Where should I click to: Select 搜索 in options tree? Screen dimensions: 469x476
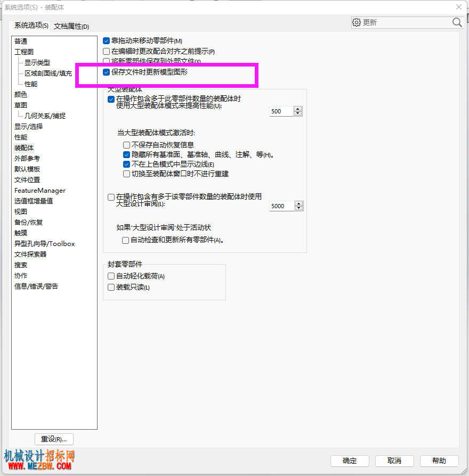(x=21, y=265)
